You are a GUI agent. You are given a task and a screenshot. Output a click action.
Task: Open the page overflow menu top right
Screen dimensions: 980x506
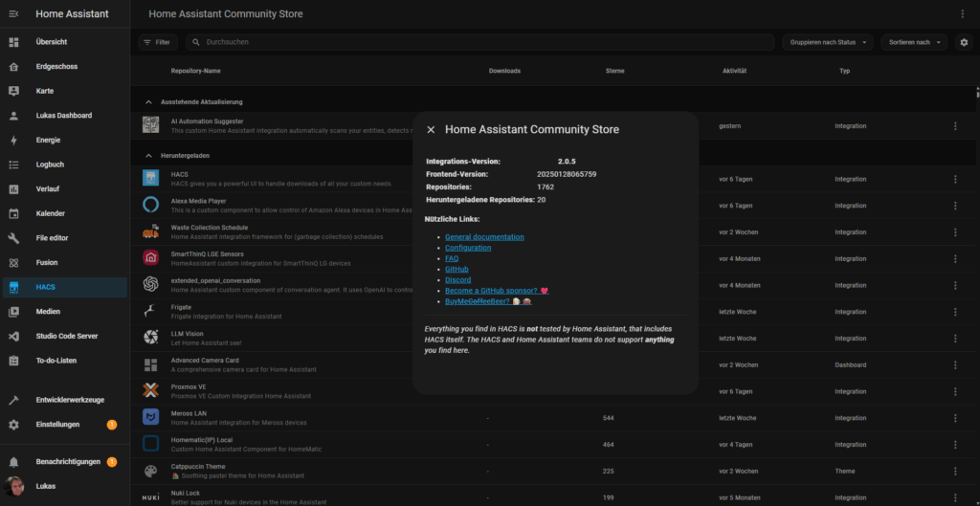tap(963, 13)
